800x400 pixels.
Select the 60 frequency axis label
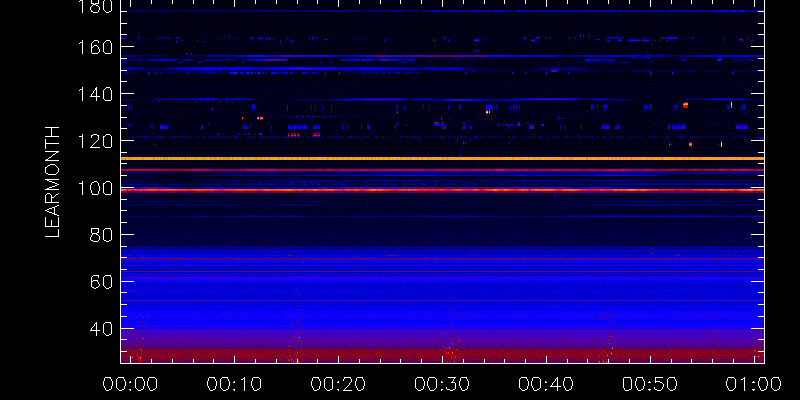pos(101,282)
